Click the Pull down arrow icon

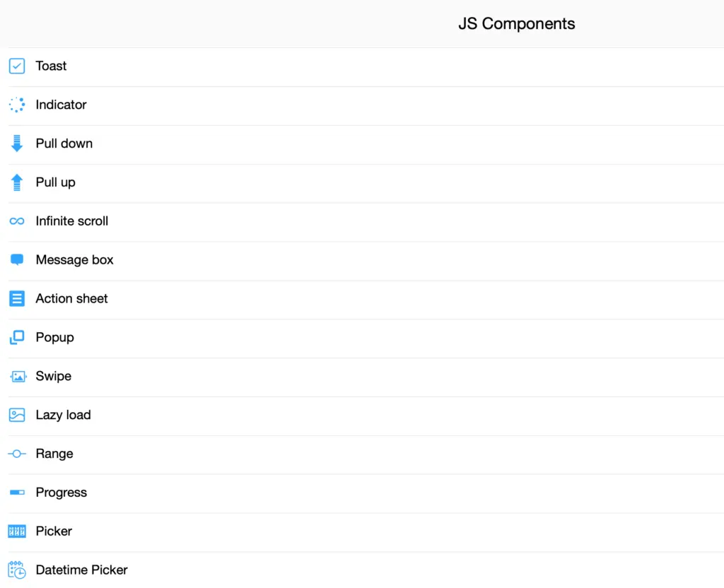17,143
